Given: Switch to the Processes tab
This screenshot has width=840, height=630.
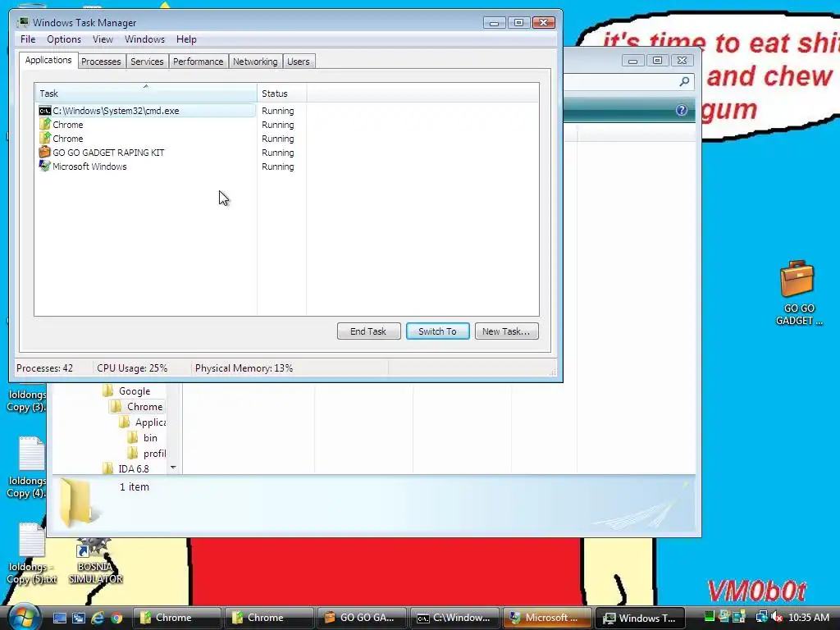Looking at the screenshot, I should 101,62.
